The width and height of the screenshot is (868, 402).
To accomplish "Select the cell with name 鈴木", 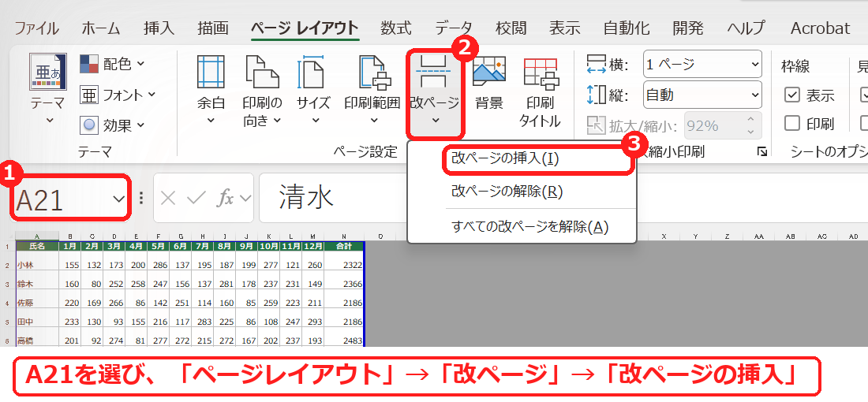I will 37,280.
